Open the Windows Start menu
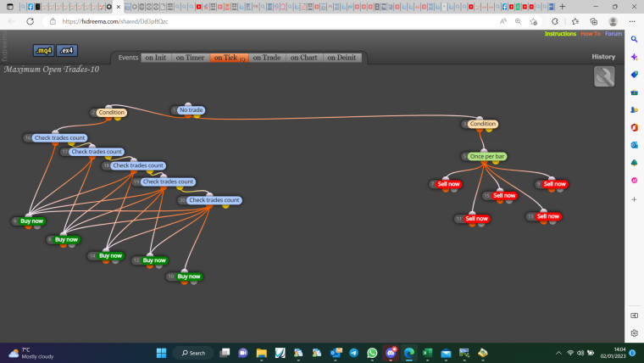Screen dimensions: 644x363 [161, 353]
